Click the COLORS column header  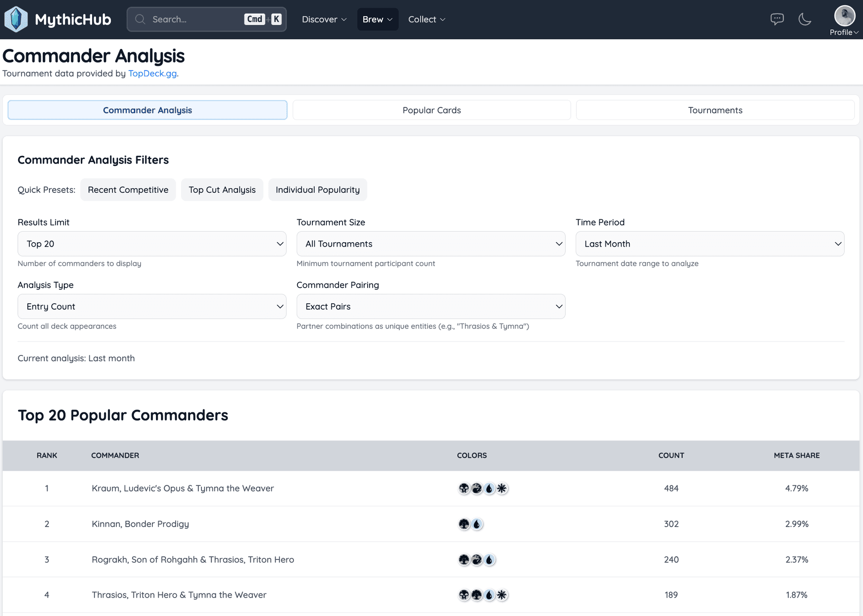click(472, 456)
